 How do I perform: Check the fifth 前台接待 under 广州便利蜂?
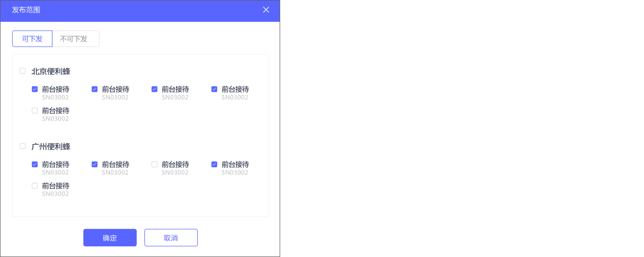click(x=35, y=186)
